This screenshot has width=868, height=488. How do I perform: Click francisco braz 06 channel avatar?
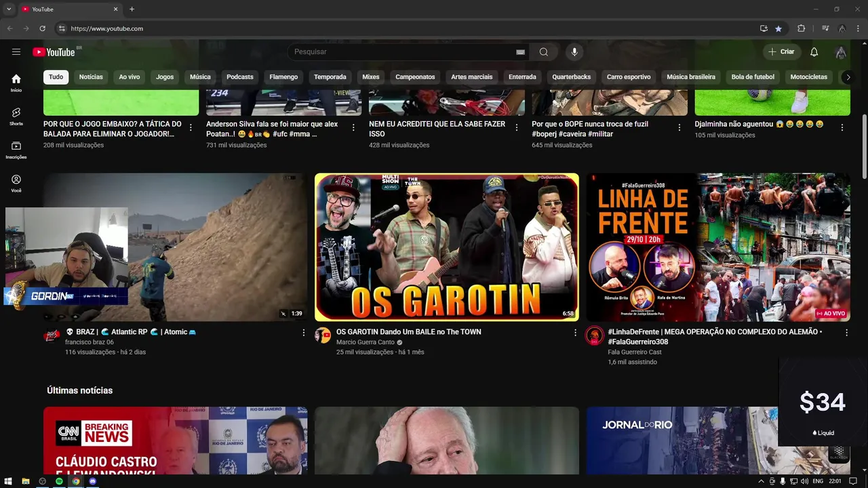coord(52,335)
